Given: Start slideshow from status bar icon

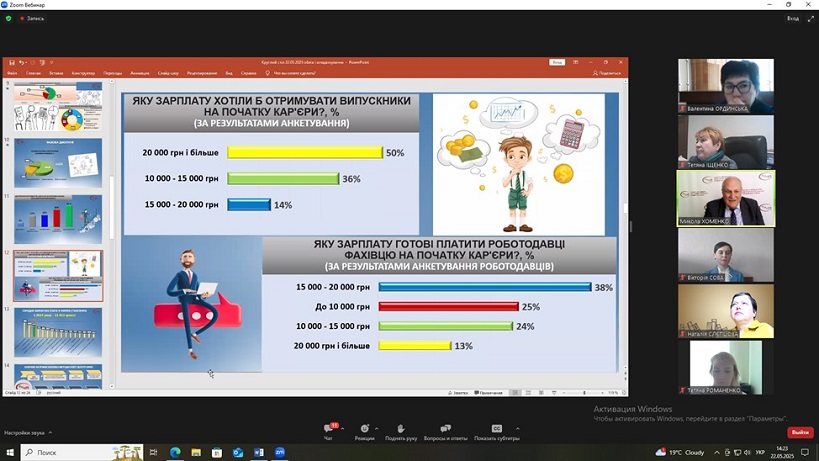Looking at the screenshot, I should pos(554,393).
